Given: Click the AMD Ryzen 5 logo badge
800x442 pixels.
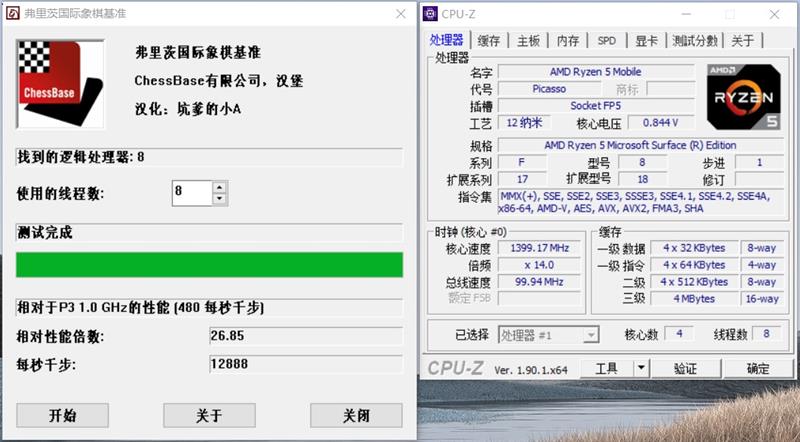Looking at the screenshot, I should (743, 97).
